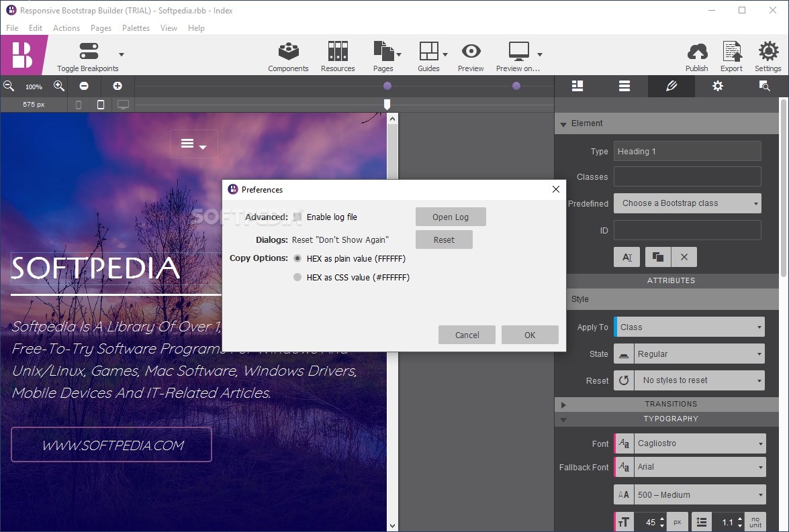
Task: Click the rename class text icon
Action: (627, 257)
